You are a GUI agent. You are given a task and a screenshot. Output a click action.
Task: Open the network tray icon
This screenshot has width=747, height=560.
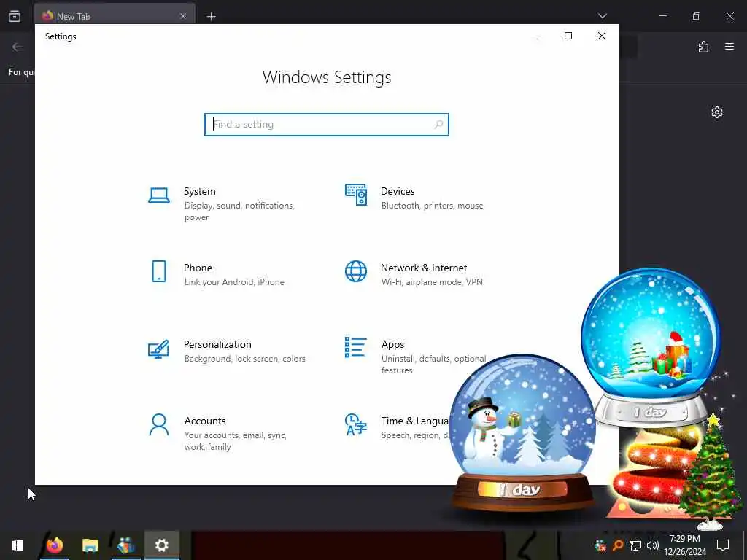(x=635, y=545)
